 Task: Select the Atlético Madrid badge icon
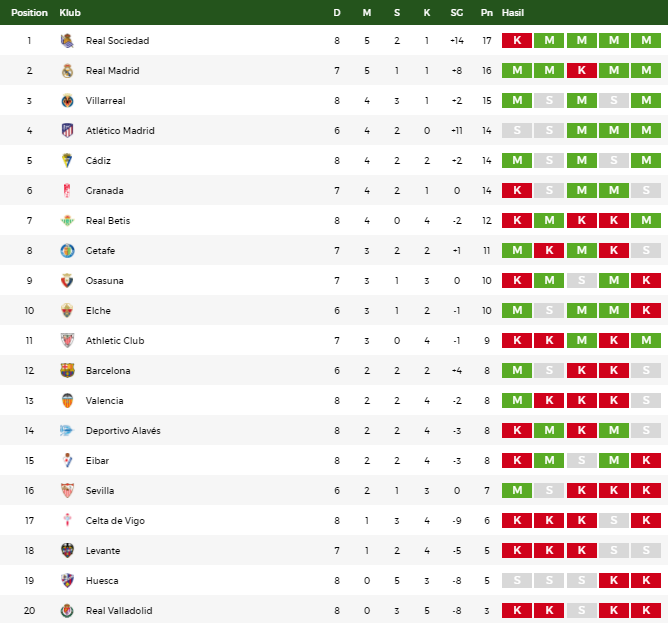pyautogui.click(x=67, y=130)
